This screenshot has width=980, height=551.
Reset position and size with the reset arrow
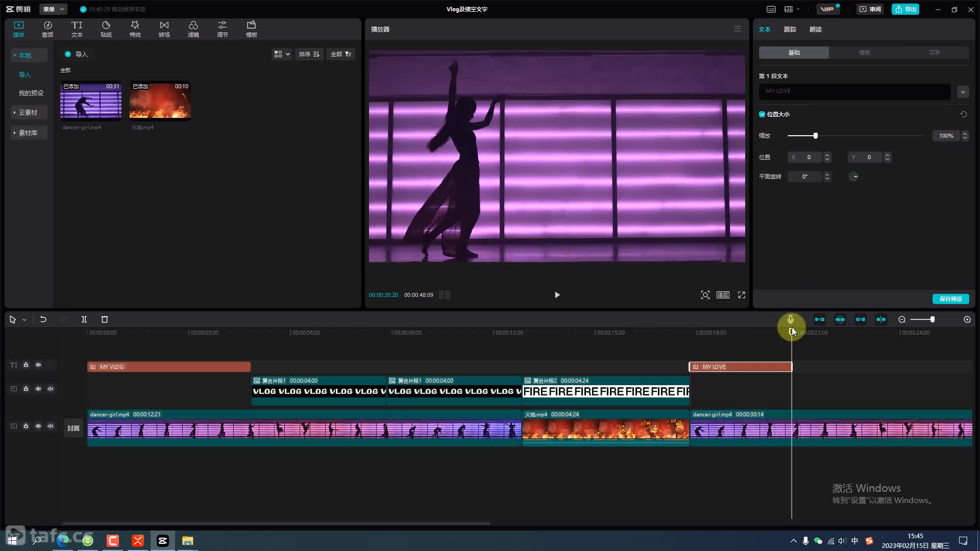[964, 114]
